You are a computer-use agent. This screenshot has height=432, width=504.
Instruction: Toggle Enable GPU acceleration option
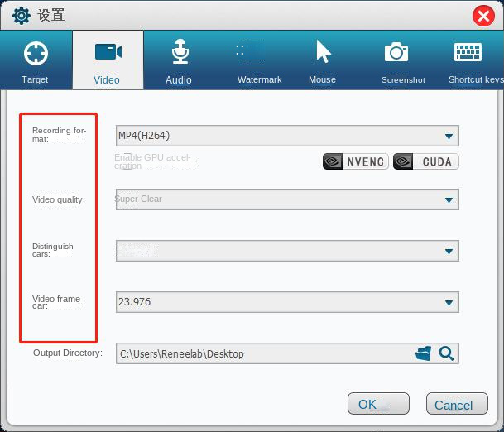pyautogui.click(x=152, y=161)
